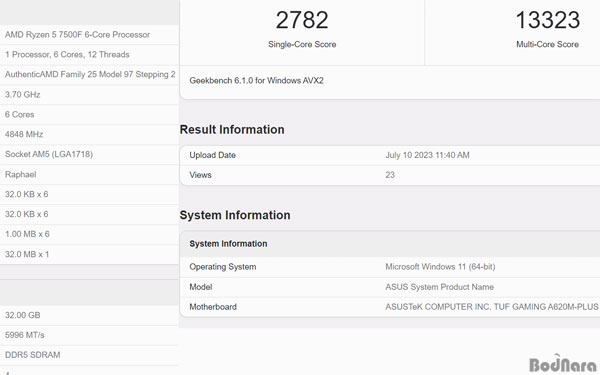Click the 3.70 GHz frequency value
Screen dimensions: 600x375
coord(23,95)
